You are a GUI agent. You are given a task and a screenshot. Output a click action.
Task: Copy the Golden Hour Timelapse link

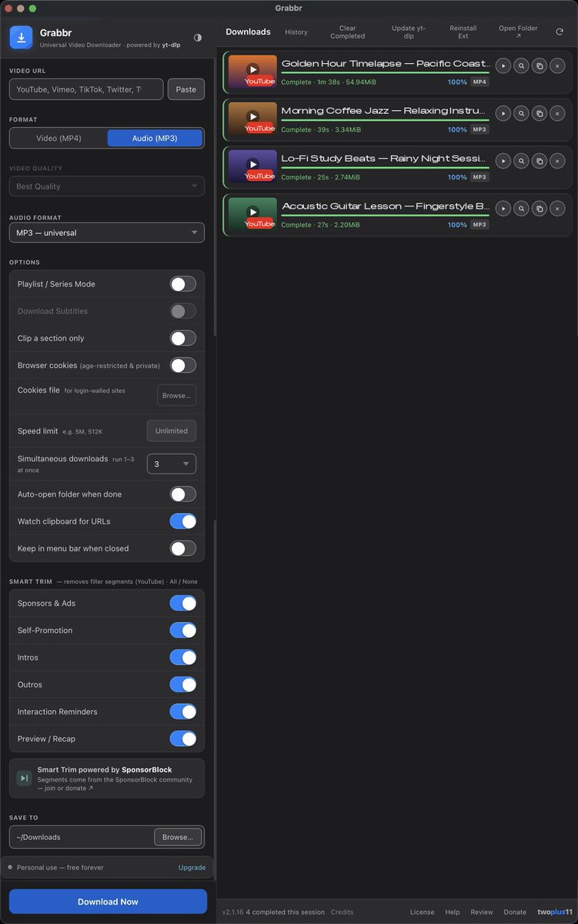(540, 66)
